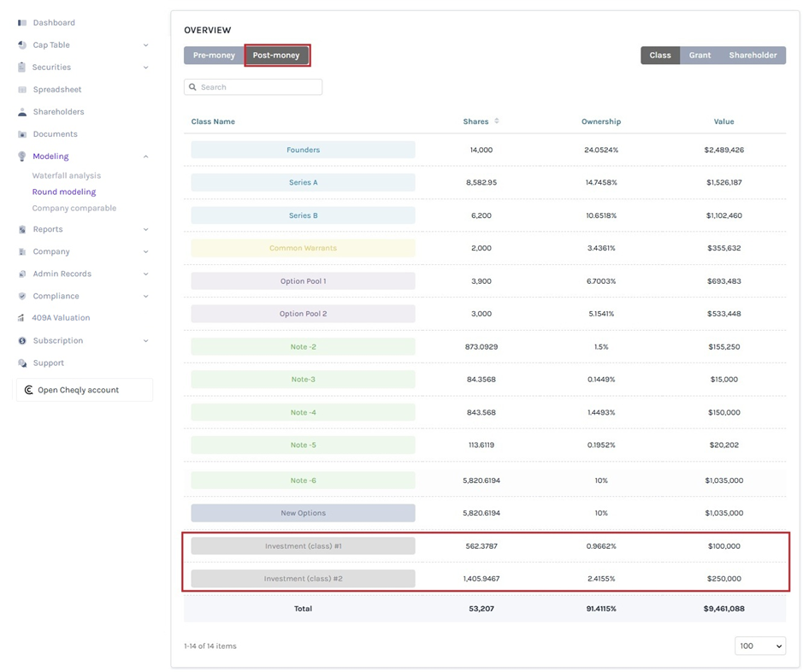
Task: Click the 409A Valuation icon
Action: pos(22,318)
